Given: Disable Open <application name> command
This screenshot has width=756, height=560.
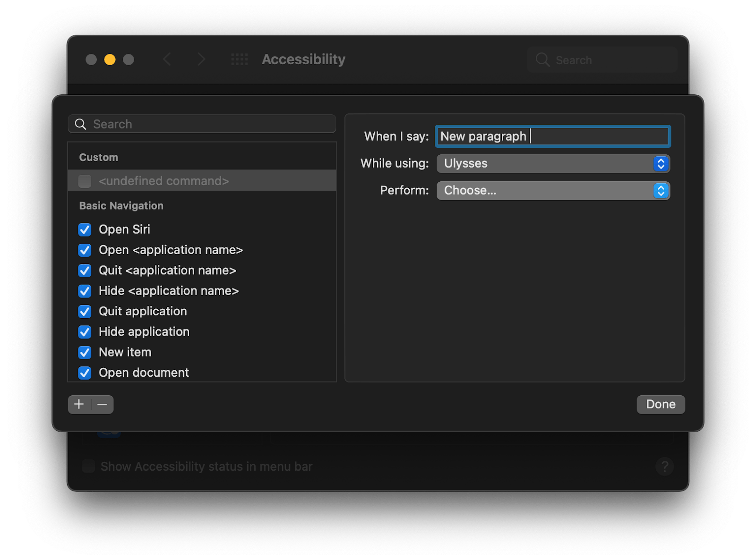Looking at the screenshot, I should [x=85, y=250].
